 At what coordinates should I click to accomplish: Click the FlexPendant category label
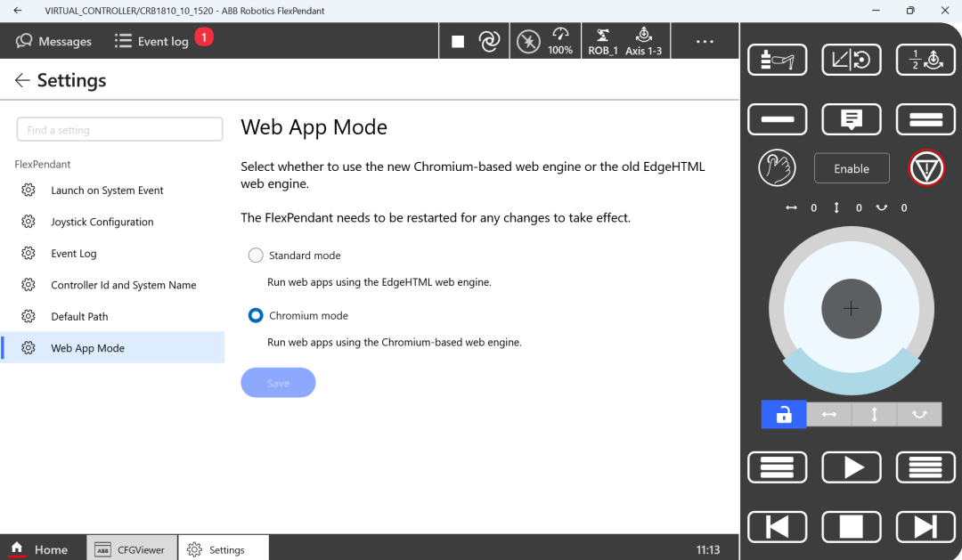(43, 165)
